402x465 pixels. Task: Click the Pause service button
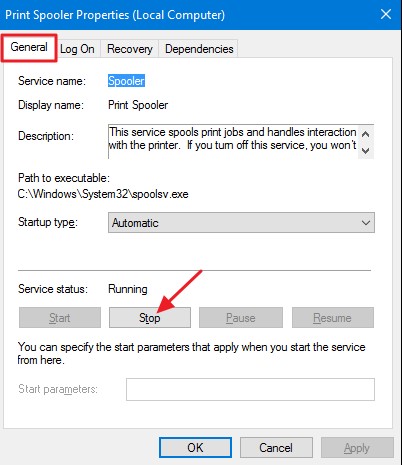tap(241, 318)
